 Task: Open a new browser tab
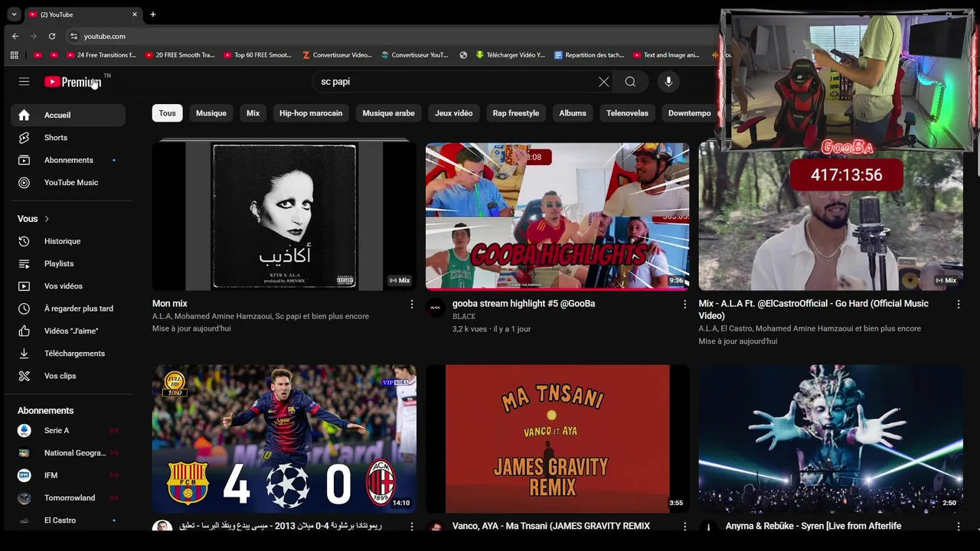152,14
